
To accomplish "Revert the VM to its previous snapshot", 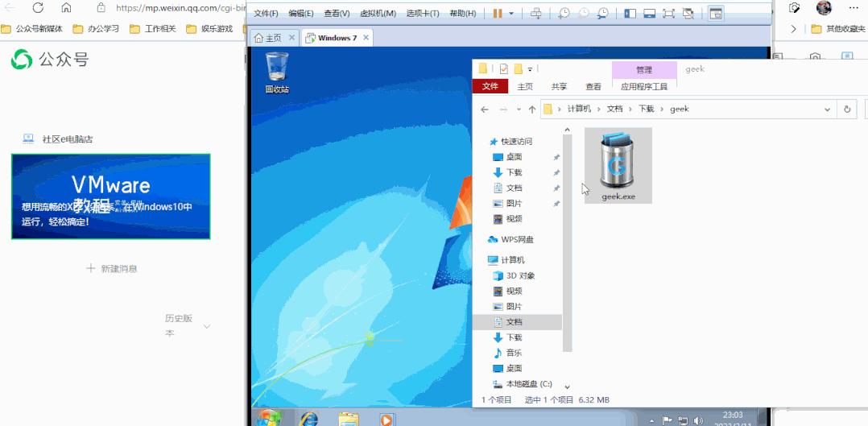I will pos(584,14).
